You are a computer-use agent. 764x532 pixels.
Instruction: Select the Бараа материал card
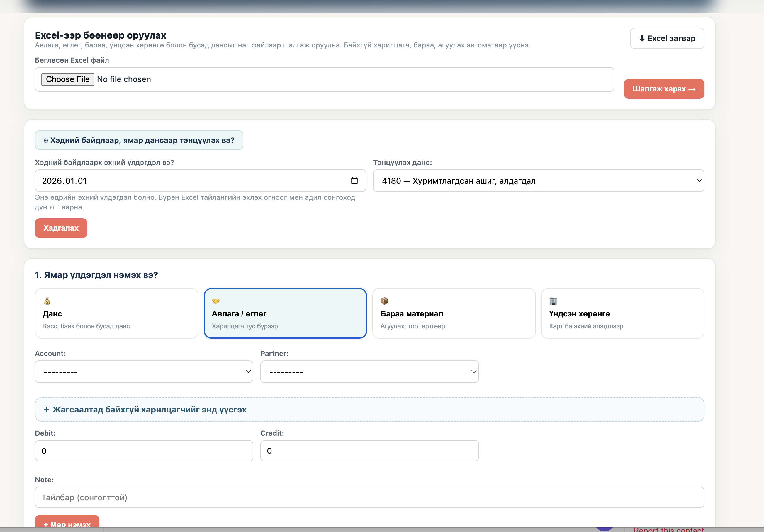(454, 313)
